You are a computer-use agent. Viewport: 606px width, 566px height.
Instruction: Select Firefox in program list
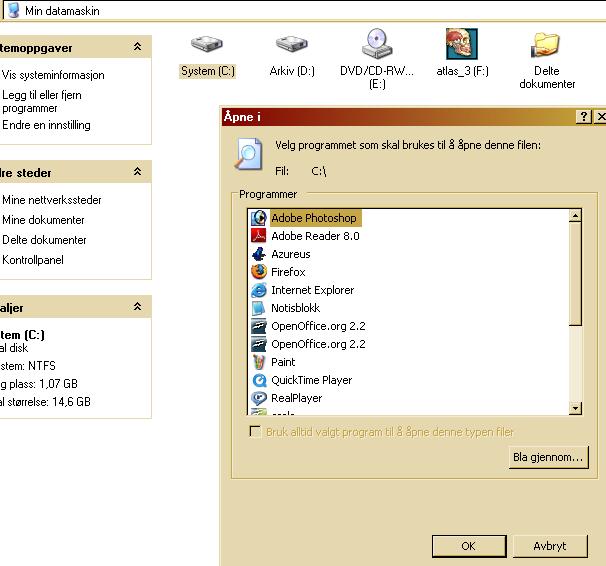point(288,272)
